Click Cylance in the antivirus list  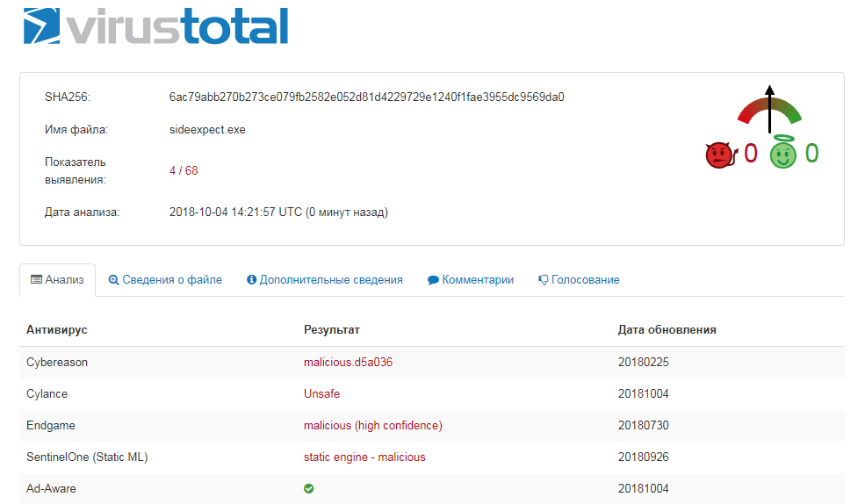[x=47, y=393]
